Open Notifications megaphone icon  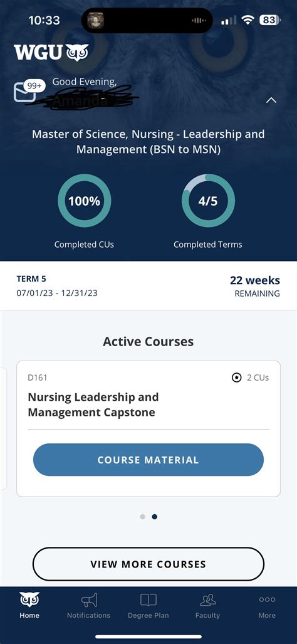[x=88, y=600]
